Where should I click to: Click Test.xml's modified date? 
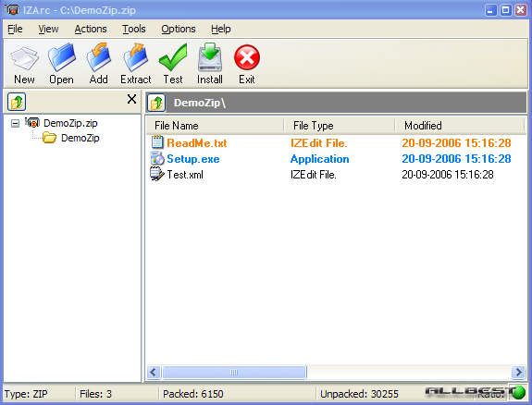(x=448, y=175)
